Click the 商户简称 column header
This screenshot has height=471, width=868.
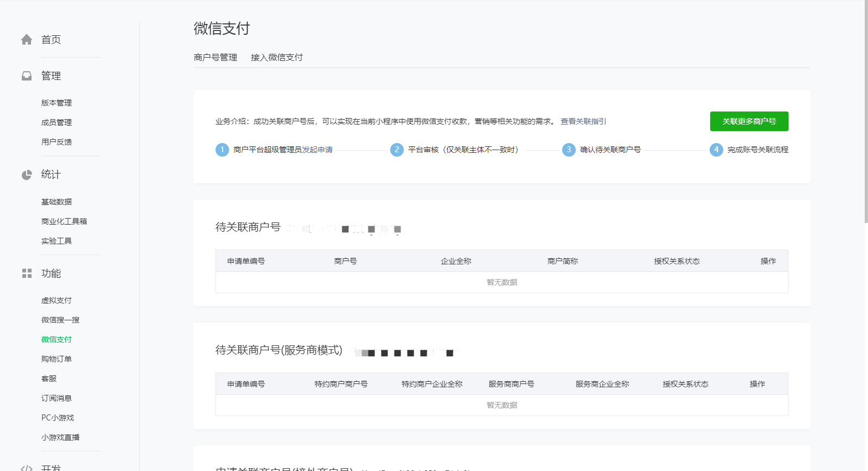tap(563, 261)
